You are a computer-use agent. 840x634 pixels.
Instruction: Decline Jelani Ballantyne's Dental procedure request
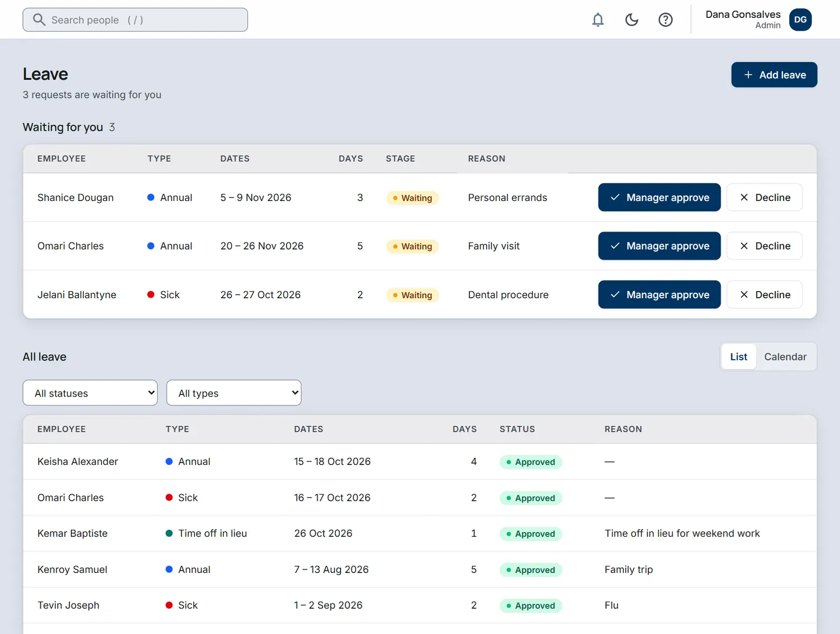tap(764, 294)
